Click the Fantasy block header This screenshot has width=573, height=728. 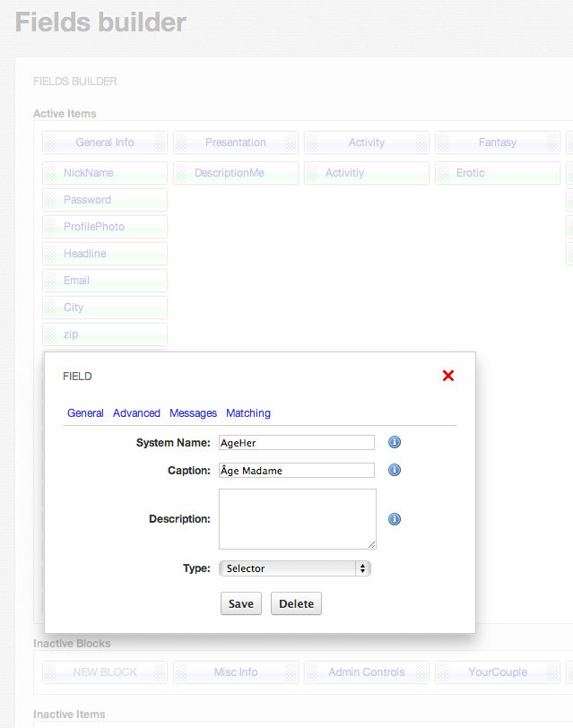(x=498, y=143)
